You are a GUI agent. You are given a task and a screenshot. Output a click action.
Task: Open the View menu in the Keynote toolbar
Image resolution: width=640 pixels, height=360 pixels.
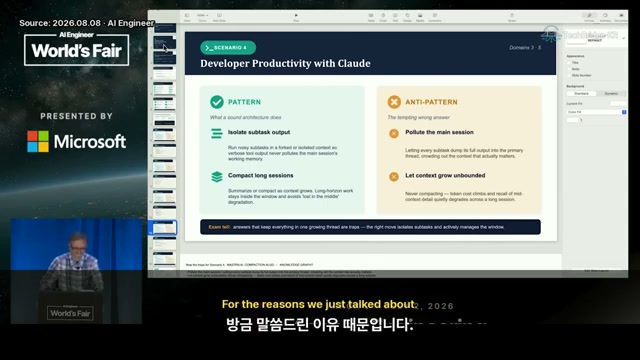[187, 17]
